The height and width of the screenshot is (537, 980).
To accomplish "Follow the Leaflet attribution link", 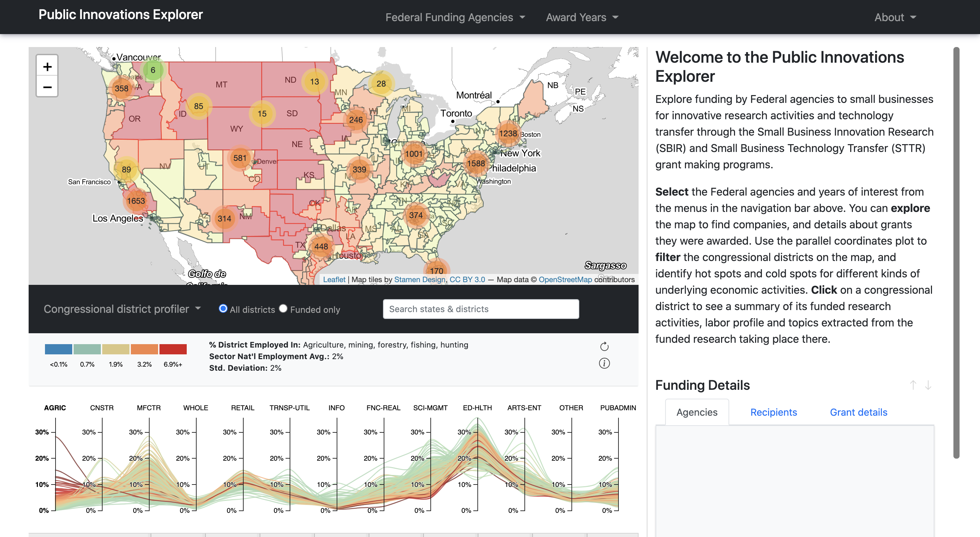I will 334,279.
